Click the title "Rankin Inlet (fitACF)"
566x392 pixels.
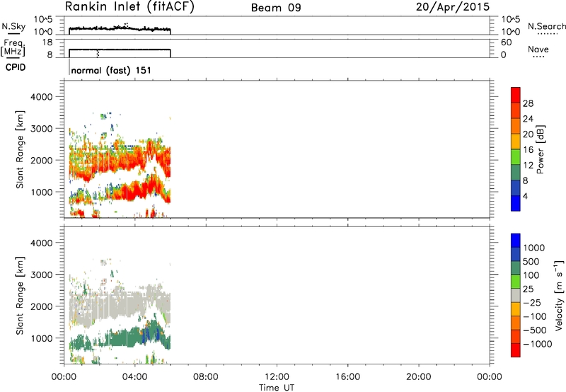[129, 7]
